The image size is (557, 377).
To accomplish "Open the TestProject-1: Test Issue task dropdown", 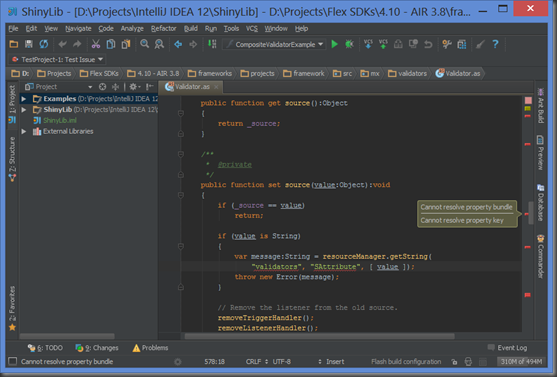I will pyautogui.click(x=56, y=59).
